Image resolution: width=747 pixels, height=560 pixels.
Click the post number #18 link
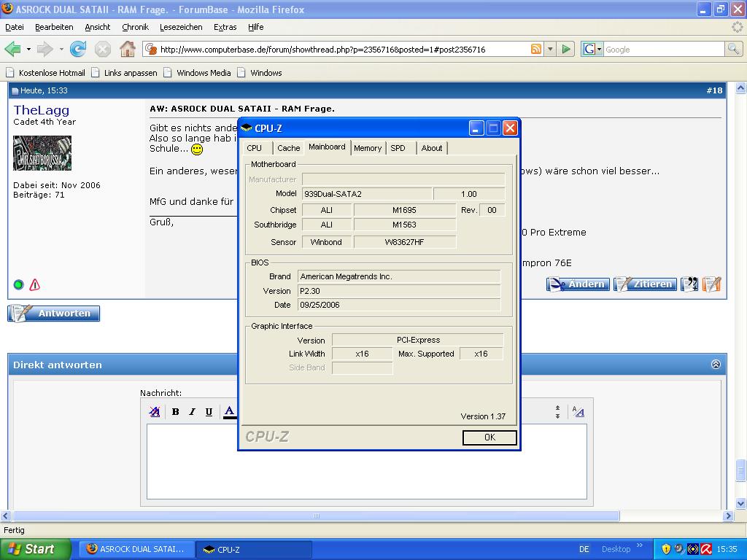(714, 90)
